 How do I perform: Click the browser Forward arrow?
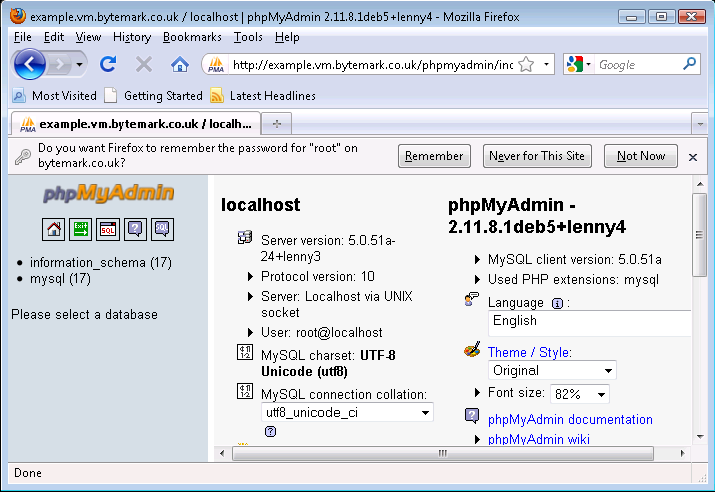(x=60, y=64)
